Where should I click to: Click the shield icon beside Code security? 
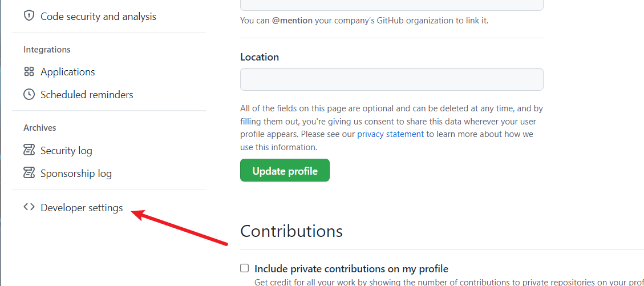pos(29,17)
